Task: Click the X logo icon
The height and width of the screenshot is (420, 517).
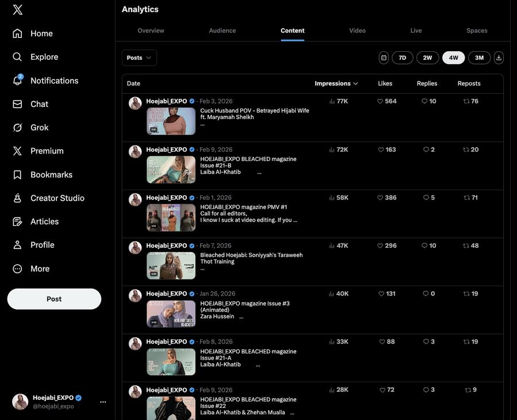Action: [x=18, y=10]
